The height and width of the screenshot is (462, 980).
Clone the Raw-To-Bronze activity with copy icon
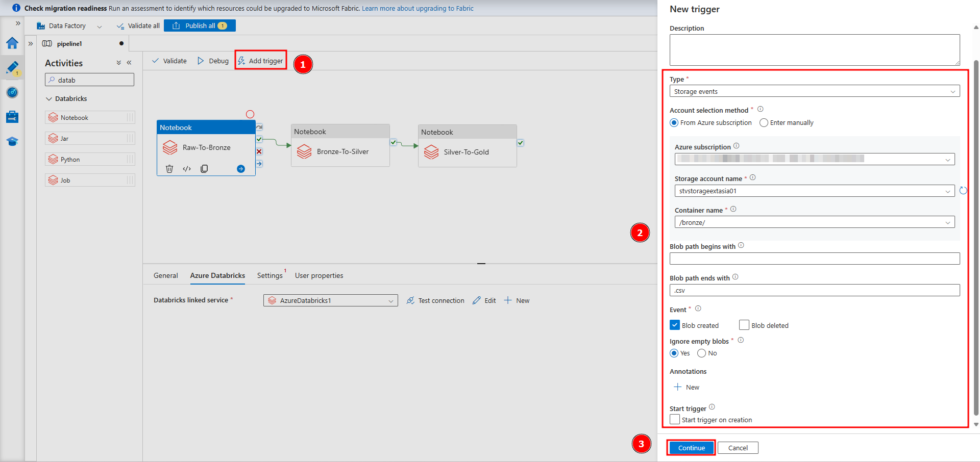pyautogui.click(x=204, y=169)
